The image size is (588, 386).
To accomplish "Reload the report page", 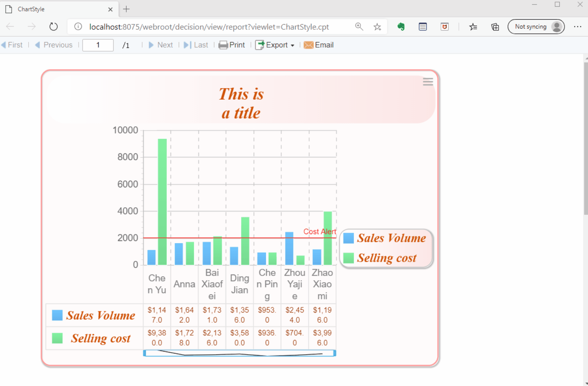I will click(54, 27).
